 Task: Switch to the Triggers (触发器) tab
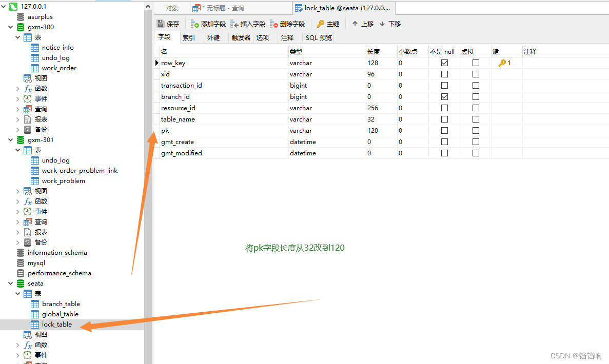(241, 37)
